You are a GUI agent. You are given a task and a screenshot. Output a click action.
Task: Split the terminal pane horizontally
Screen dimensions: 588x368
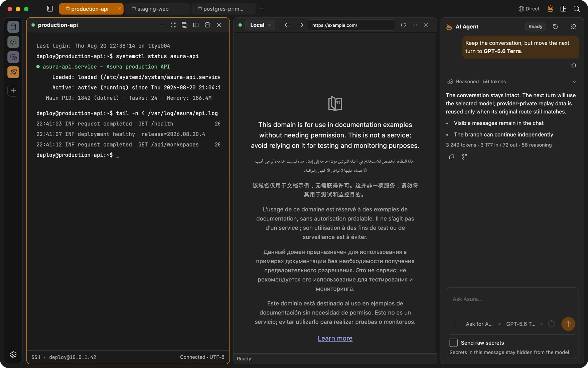(207, 25)
